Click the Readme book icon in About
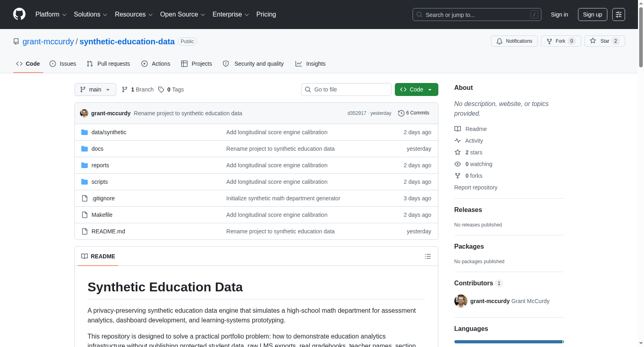The width and height of the screenshot is (644, 347). tap(458, 129)
